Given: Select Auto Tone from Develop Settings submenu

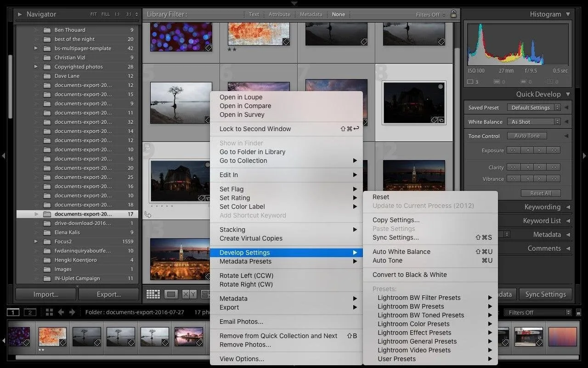Looking at the screenshot, I should [x=387, y=260].
